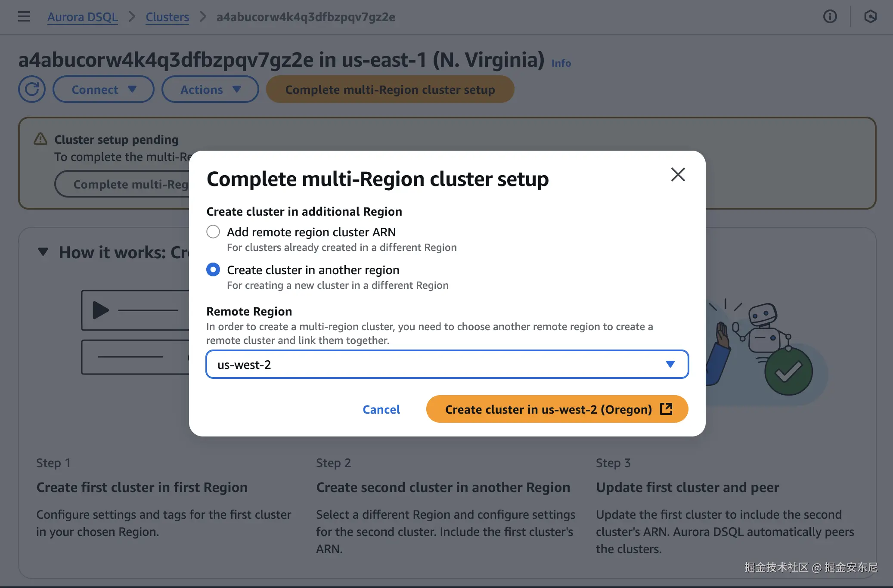Open the hamburger navigation menu
This screenshot has width=893, height=588.
24,17
